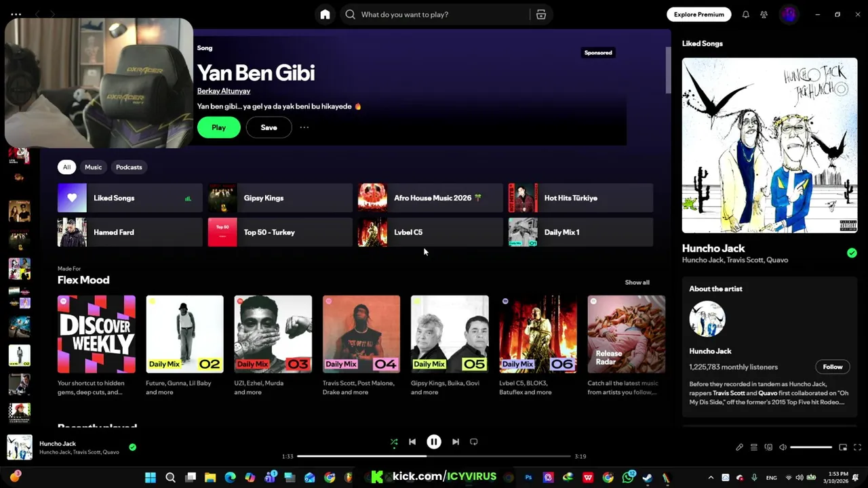Seek in the song progress bar
Viewport: 868px width, 488px height.
[x=434, y=456]
